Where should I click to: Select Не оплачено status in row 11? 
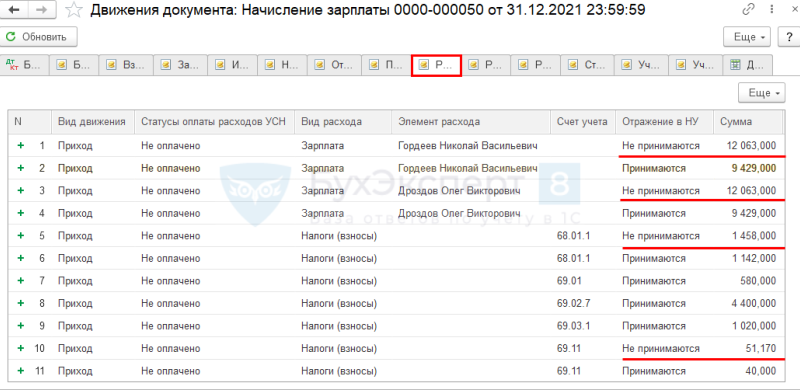pos(170,371)
